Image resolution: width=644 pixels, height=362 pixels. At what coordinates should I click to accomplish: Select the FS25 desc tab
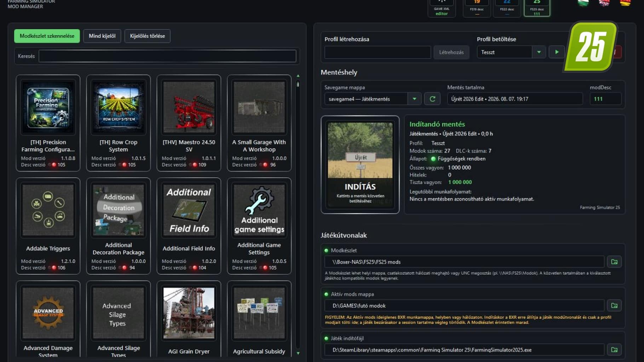[537, 8]
